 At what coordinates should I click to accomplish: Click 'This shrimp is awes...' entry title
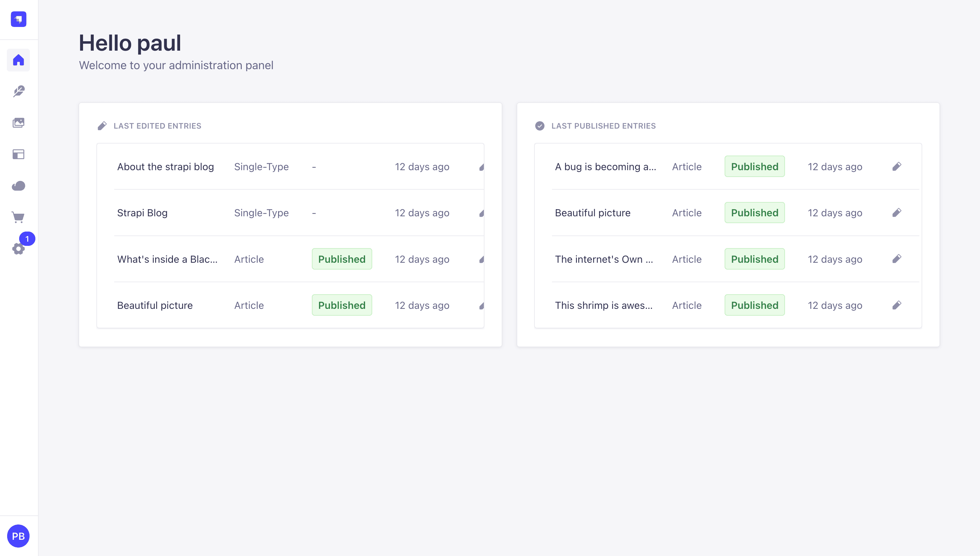coord(604,306)
